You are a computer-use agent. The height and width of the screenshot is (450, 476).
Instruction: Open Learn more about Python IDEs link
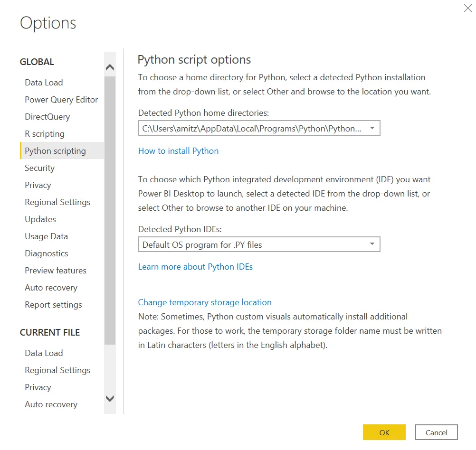pyautogui.click(x=195, y=267)
